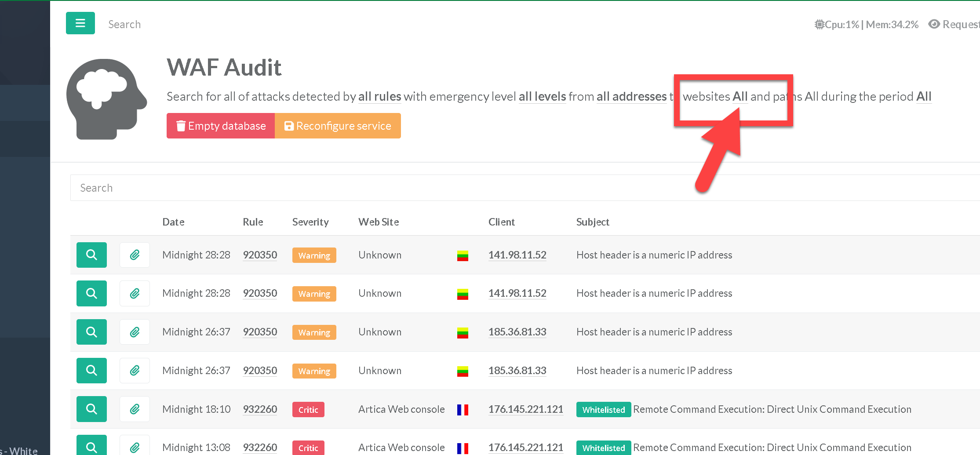Image resolution: width=980 pixels, height=455 pixels.
Task: Click the Lithuania flag in first row
Action: tap(463, 255)
